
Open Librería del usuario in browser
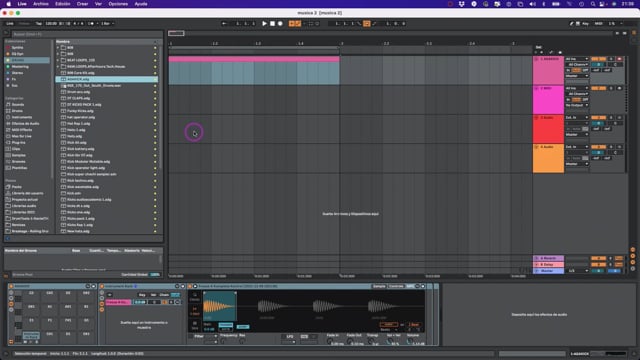click(x=27, y=193)
